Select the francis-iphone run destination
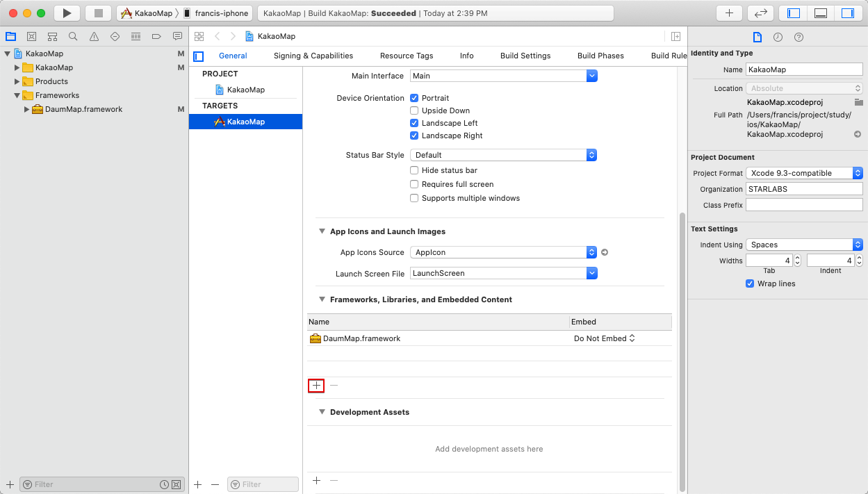 click(215, 13)
